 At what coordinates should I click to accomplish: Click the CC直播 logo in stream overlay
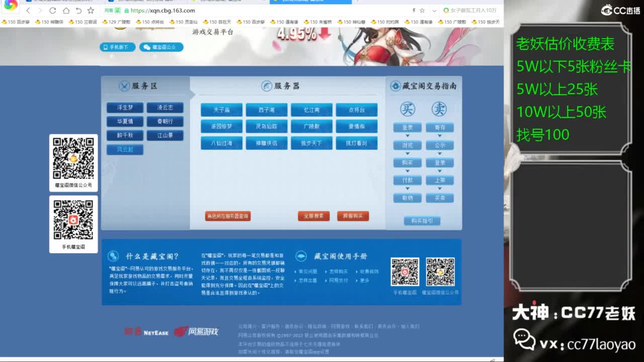point(620,10)
